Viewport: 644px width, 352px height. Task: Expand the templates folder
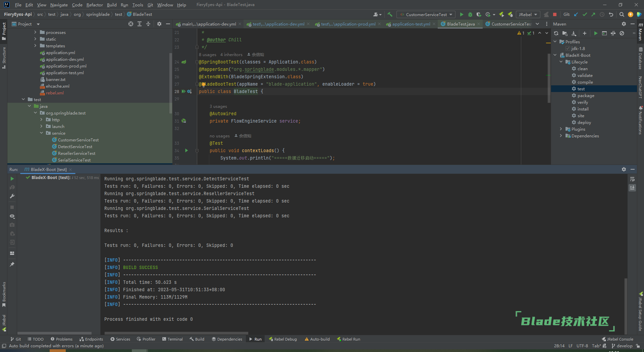click(35, 46)
